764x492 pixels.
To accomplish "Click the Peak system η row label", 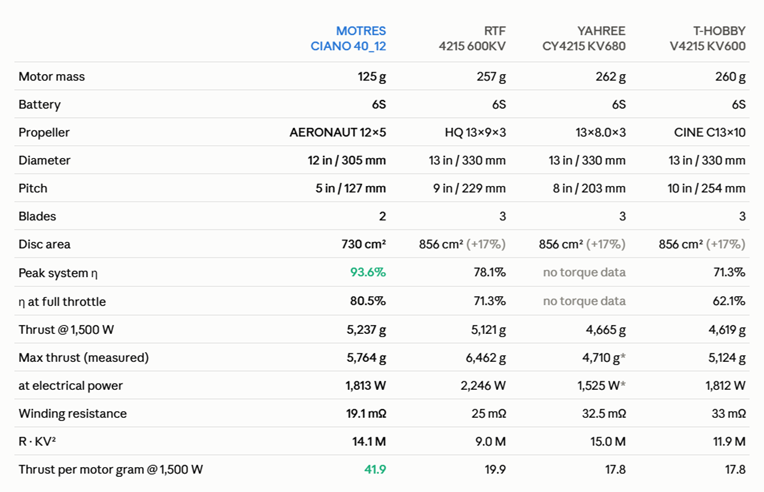I will tap(58, 273).
